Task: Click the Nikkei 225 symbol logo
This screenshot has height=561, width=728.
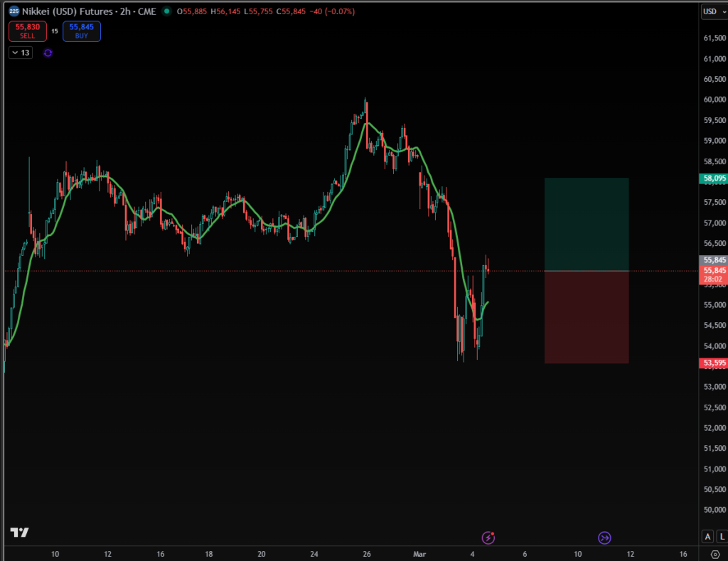Action: [x=14, y=11]
